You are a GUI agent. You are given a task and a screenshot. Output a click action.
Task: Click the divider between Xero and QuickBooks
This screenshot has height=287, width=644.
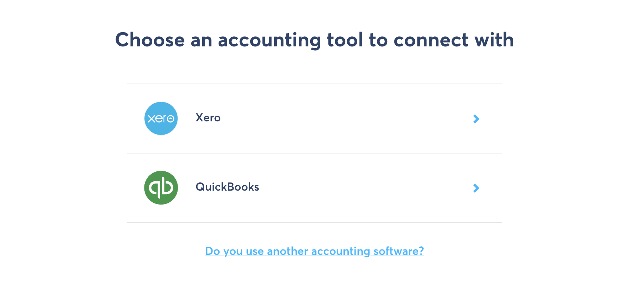[x=314, y=153]
